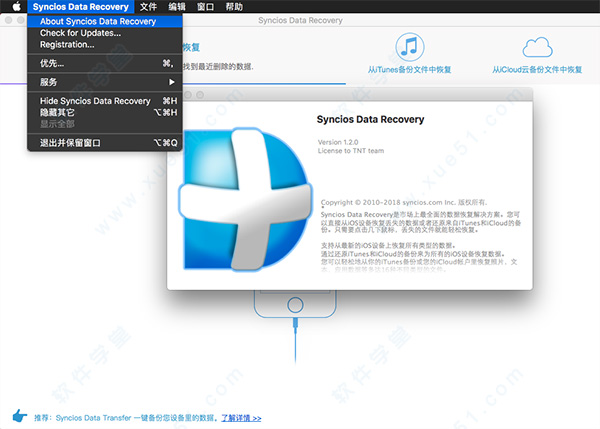Switch to 从iCloud云备份文件中恢复 tab
Screen dimensions: 600x429
tap(537, 70)
